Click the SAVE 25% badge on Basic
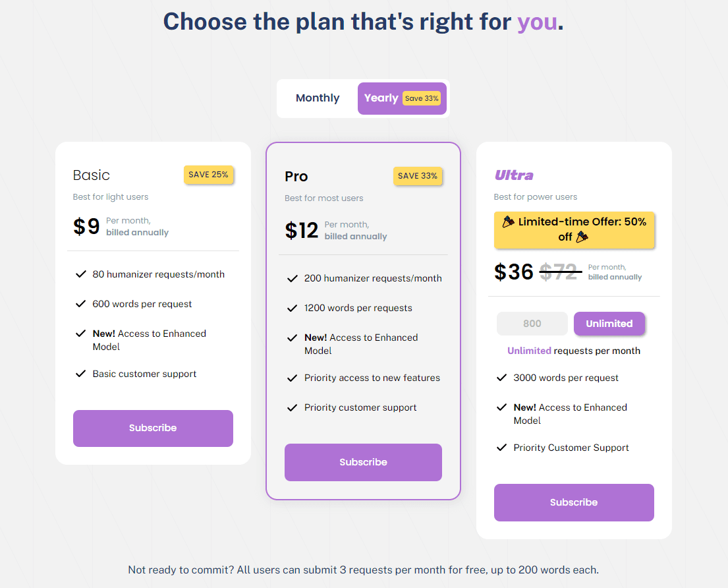 tap(208, 175)
